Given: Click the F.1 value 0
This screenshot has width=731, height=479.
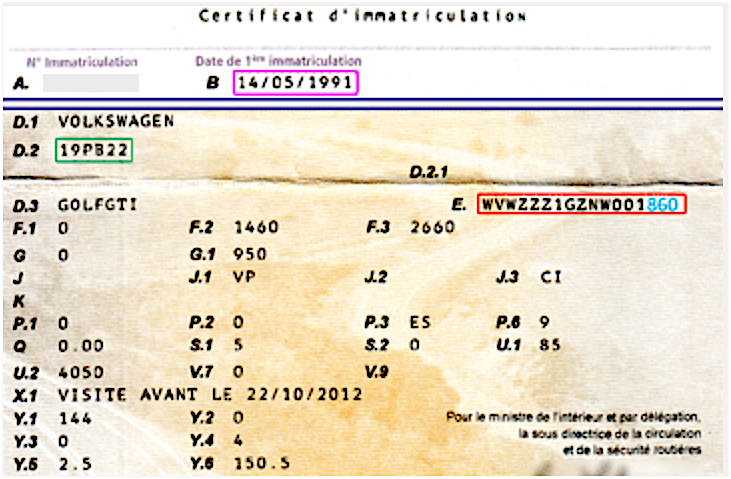Looking at the screenshot, I should (x=63, y=228).
